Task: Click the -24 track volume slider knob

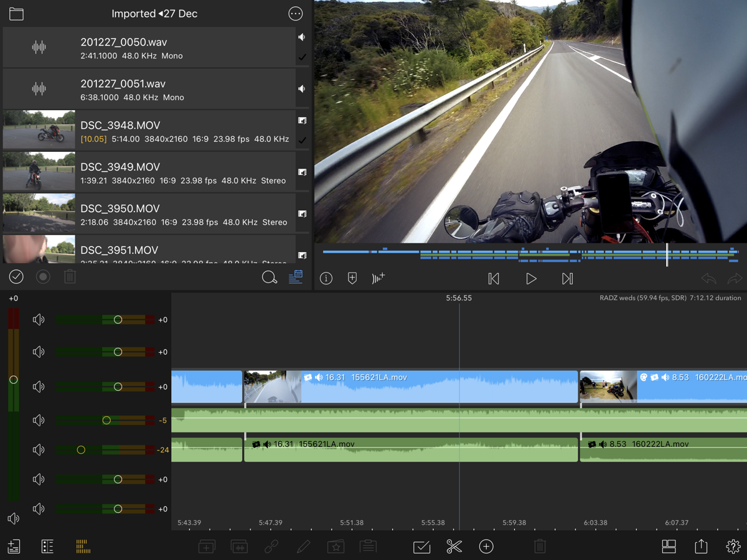Action: 81,449
